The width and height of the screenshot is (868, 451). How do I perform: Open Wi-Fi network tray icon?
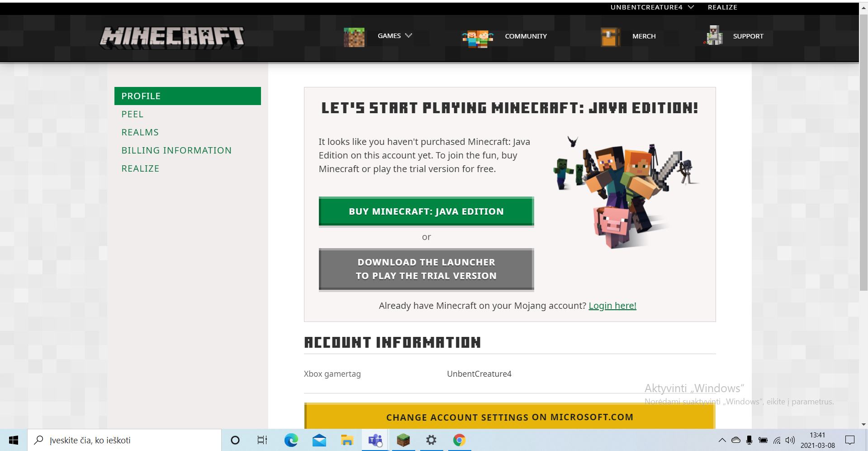tap(777, 440)
